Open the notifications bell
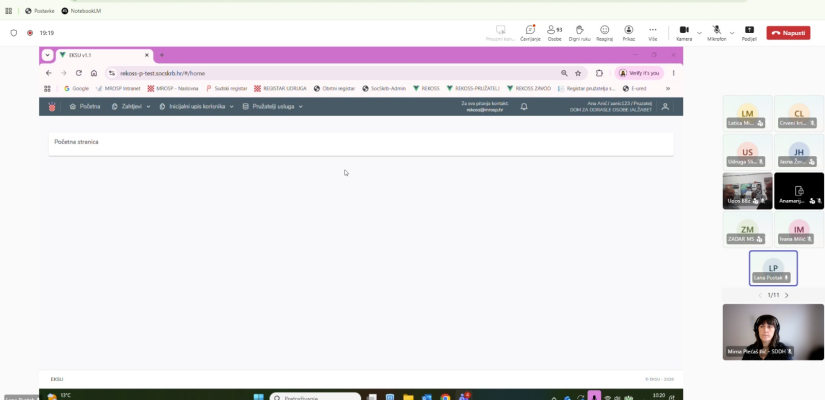Screen dimensions: 825x400 pyautogui.click(x=524, y=106)
